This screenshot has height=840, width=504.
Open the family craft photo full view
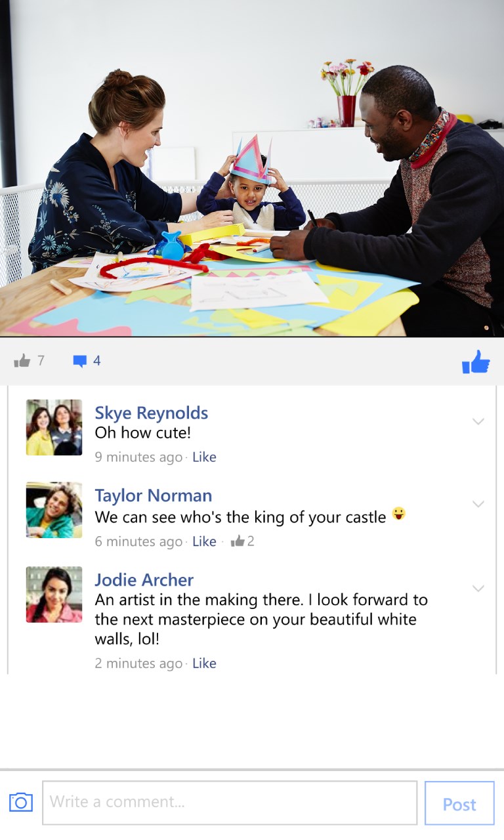pos(252,168)
